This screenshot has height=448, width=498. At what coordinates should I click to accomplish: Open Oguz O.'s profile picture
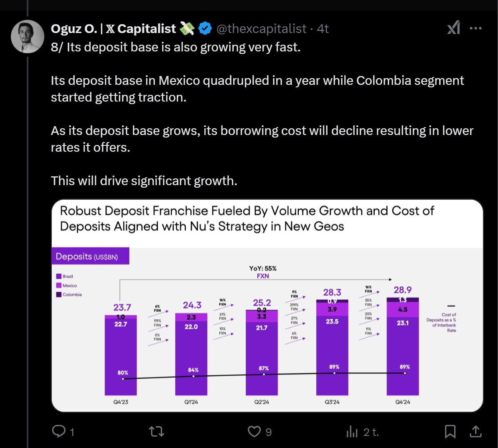(28, 36)
